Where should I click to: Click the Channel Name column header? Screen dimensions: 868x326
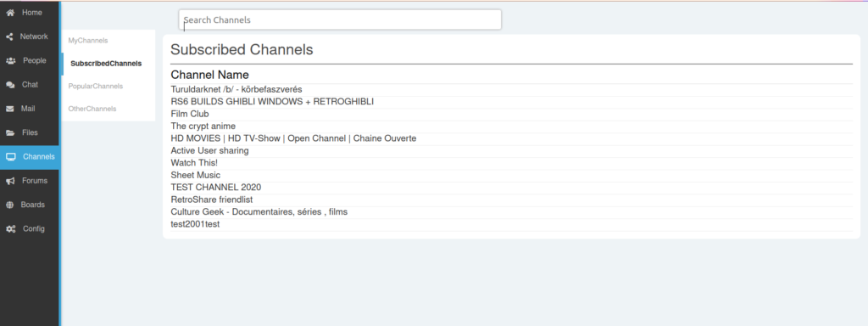click(210, 75)
